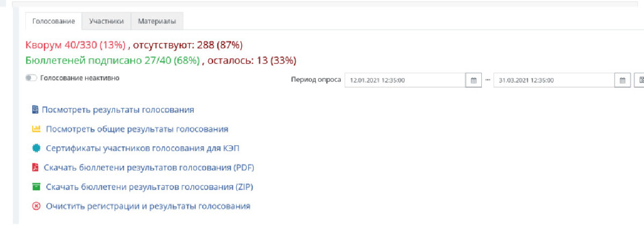Open 'Сертификаты участников голосования для КЭП'
The image size is (644, 242).
(x=140, y=148)
